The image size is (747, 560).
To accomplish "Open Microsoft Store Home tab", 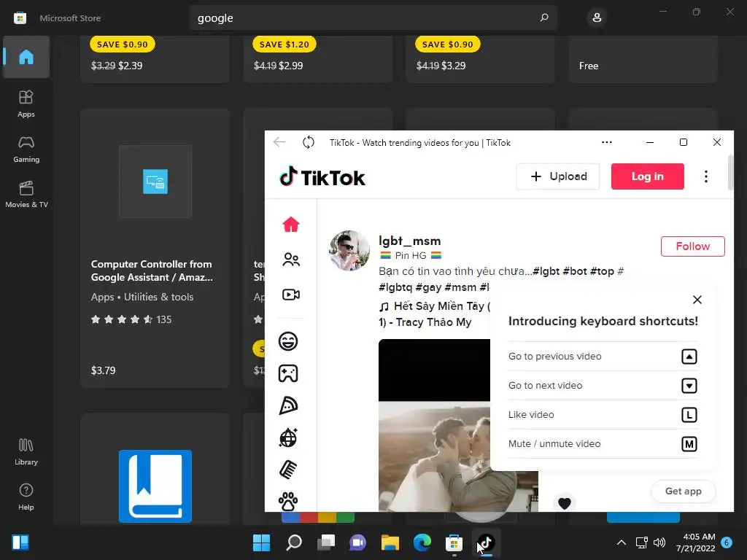I will click(26, 57).
